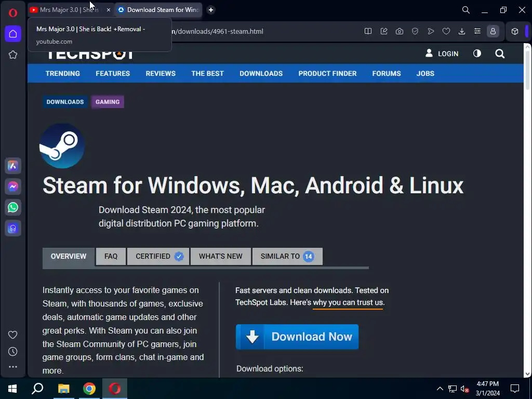The image size is (532, 399).
Task: Add page to bookmarks heart icon
Action: (x=446, y=31)
